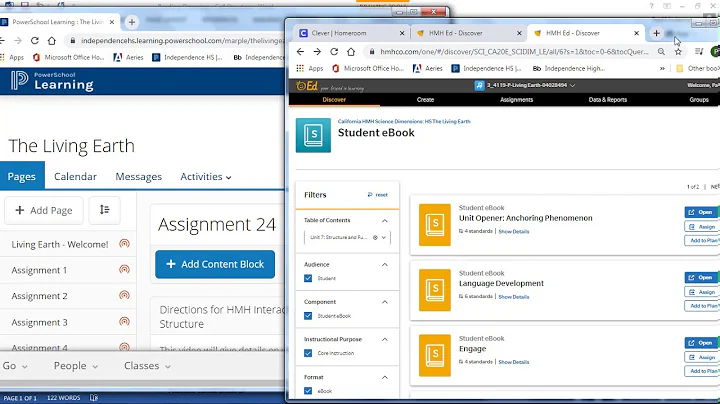Image resolution: width=720 pixels, height=404 pixels.
Task: Open a new tab in the HMH browser window
Action: (656, 33)
